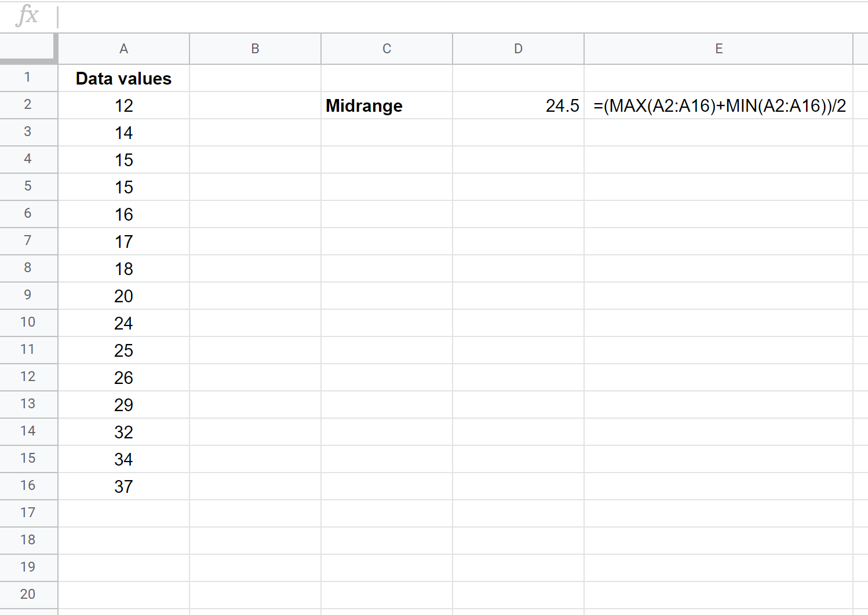868x615 pixels.
Task: Click cell containing 18
Action: 124,269
